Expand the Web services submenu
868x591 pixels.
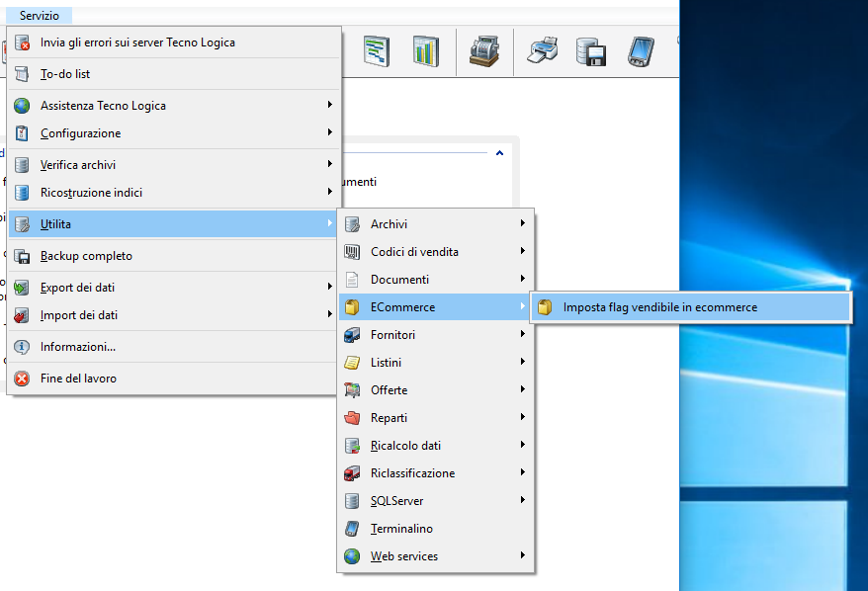pyautogui.click(x=403, y=556)
